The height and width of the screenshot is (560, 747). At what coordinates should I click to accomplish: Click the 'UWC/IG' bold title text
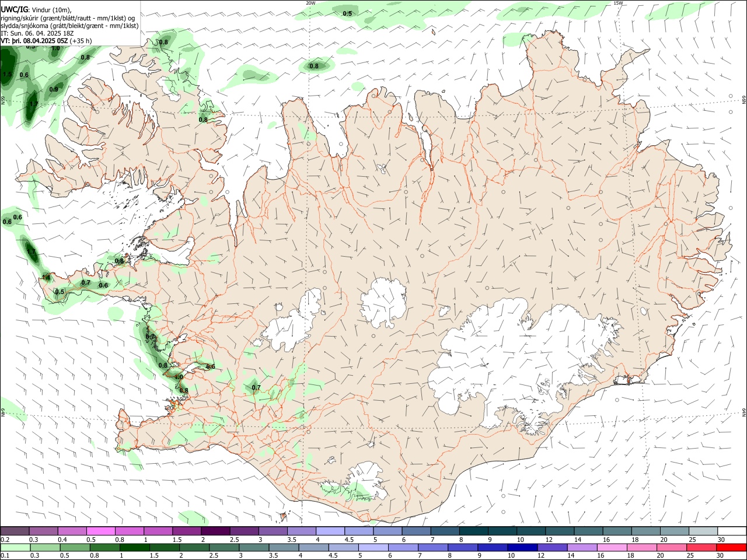(x=13, y=9)
